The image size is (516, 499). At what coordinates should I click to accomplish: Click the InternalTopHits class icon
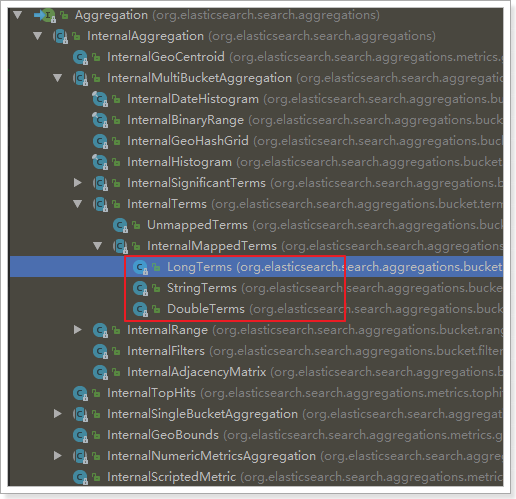pyautogui.click(x=81, y=394)
